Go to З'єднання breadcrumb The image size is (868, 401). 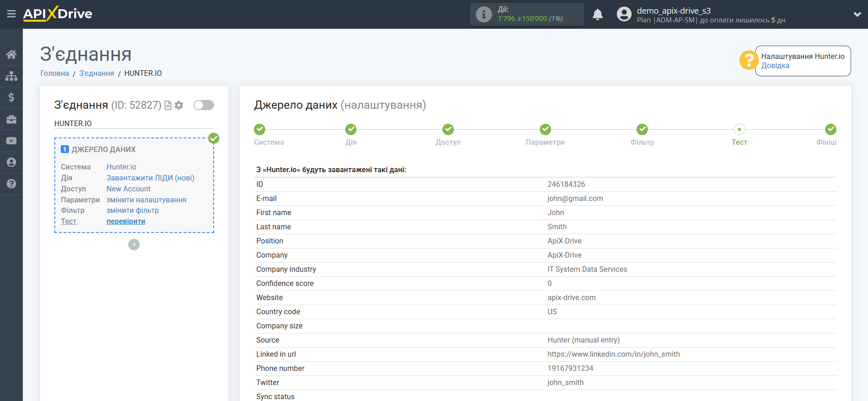point(97,73)
